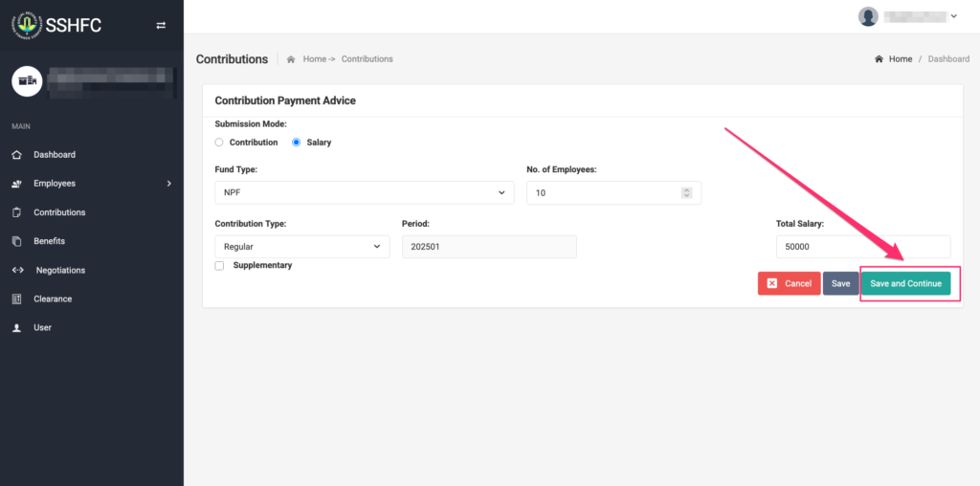
Task: Click the User person icon in sidebar
Action: click(16, 327)
